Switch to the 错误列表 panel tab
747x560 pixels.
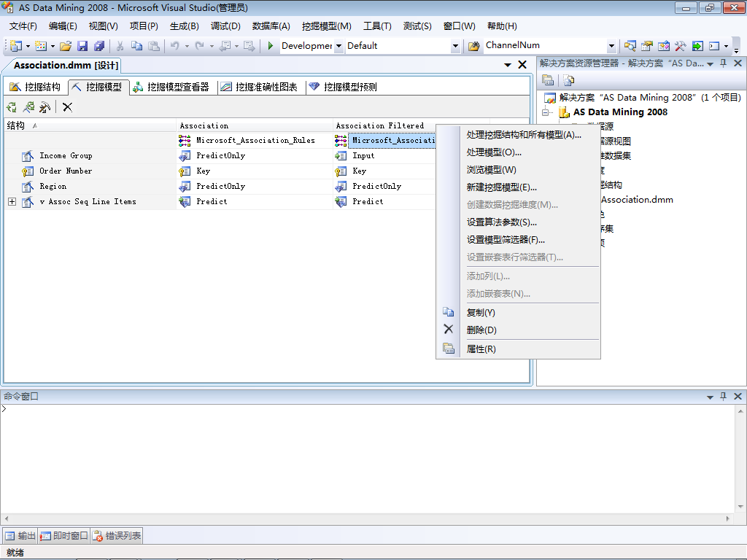pyautogui.click(x=117, y=536)
